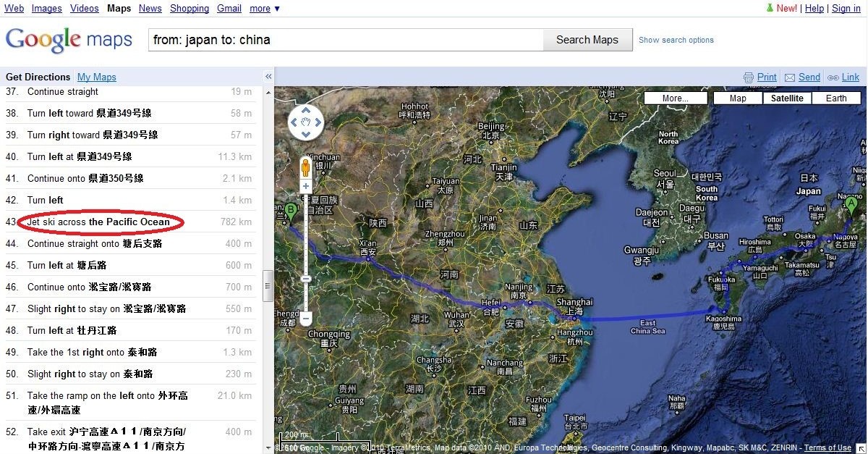Click the New! link

[x=787, y=9]
